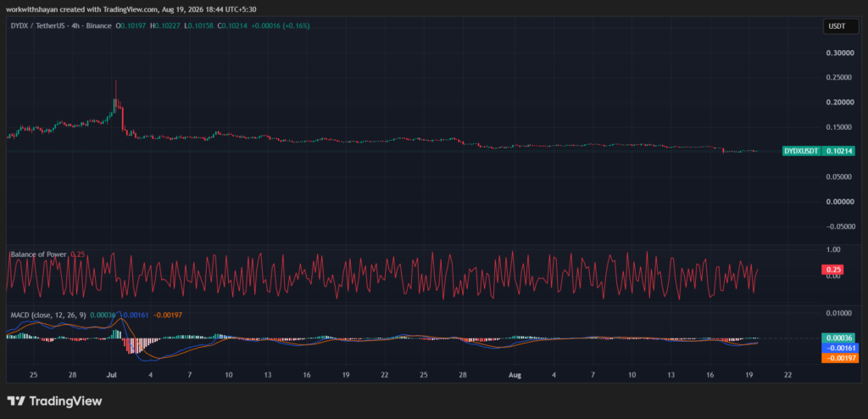Click the Aug label on time axis
The height and width of the screenshot is (419, 868).
[x=515, y=375]
